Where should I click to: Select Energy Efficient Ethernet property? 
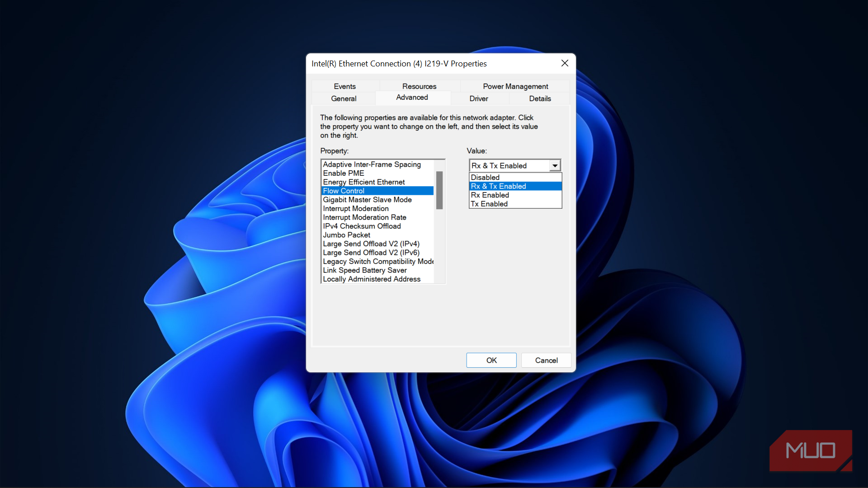click(x=377, y=182)
